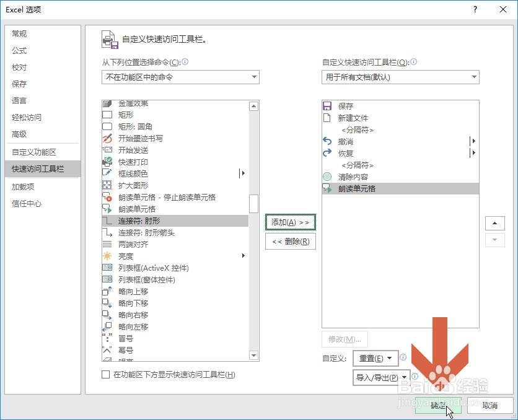Select the 开始墨迹书写 ink icon

point(107,138)
